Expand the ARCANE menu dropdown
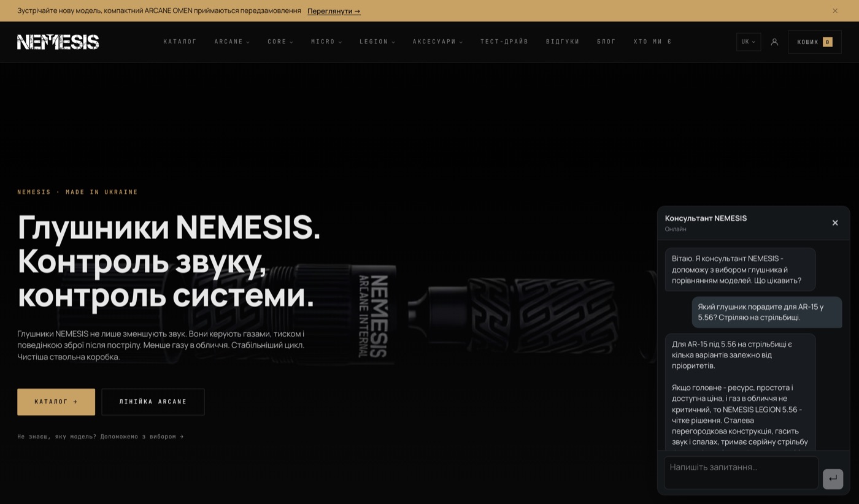 232,42
